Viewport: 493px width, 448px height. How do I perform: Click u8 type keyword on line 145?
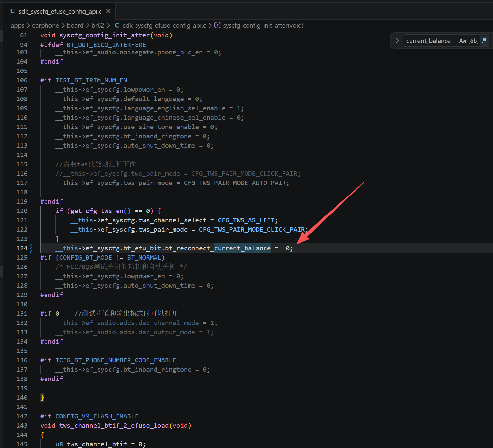[59, 444]
